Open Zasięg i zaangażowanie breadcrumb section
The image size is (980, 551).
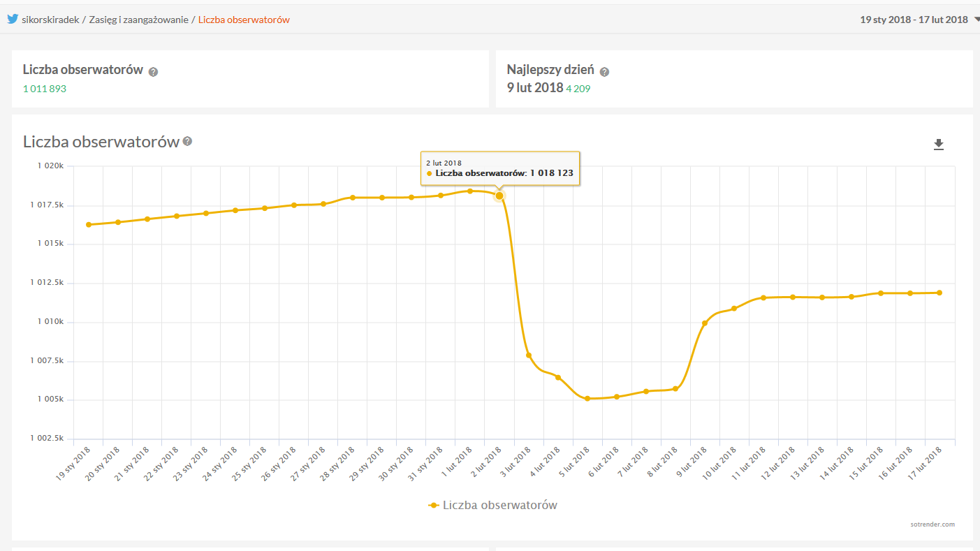pos(138,20)
